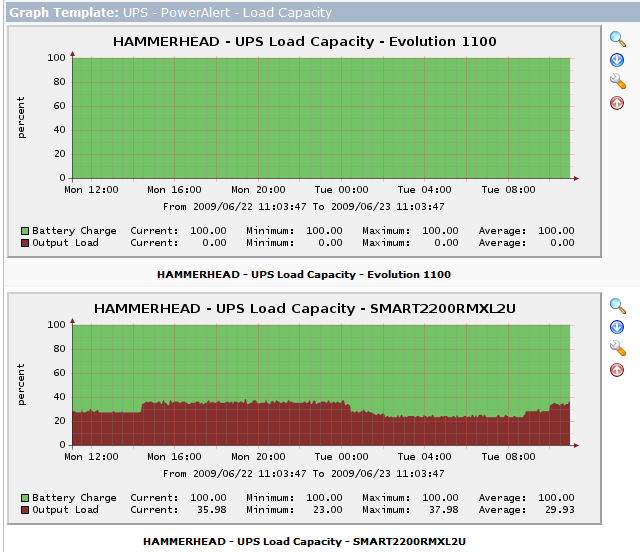The image size is (640, 552).
Task: Click the SMART2200RMXL2U graph title text
Action: point(304,309)
